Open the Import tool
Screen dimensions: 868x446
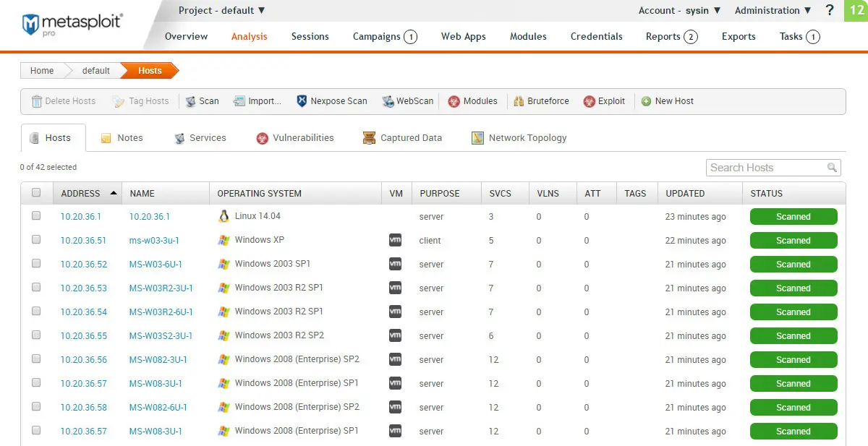pyautogui.click(x=258, y=101)
